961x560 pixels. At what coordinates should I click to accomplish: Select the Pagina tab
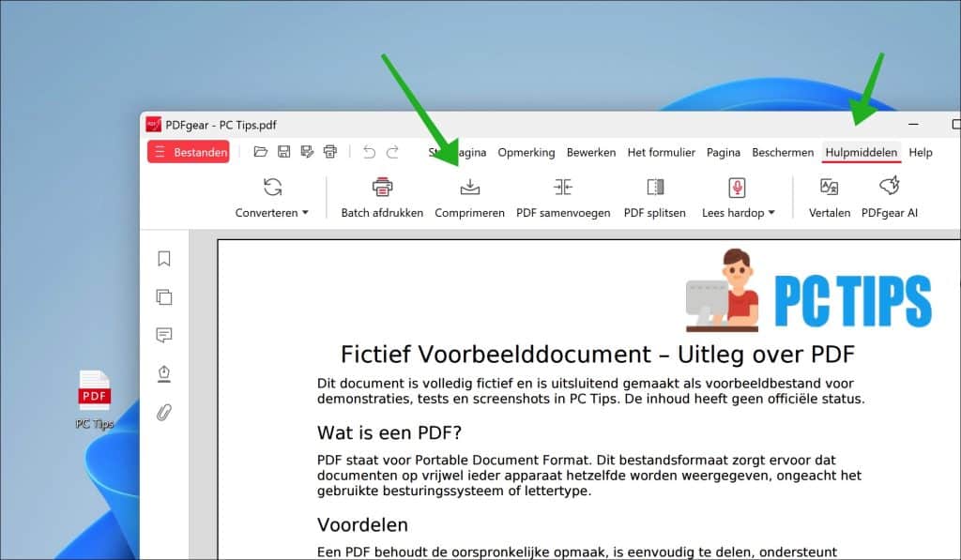pos(724,152)
